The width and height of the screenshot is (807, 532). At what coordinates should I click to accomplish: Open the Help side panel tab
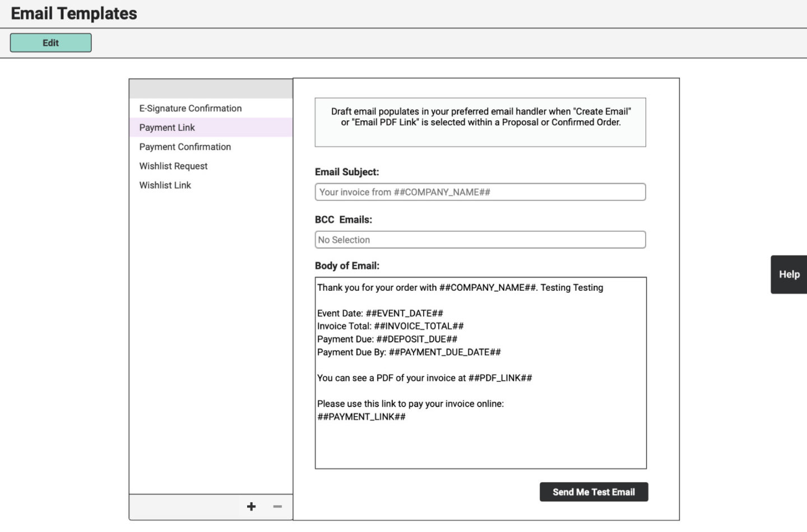[788, 274]
